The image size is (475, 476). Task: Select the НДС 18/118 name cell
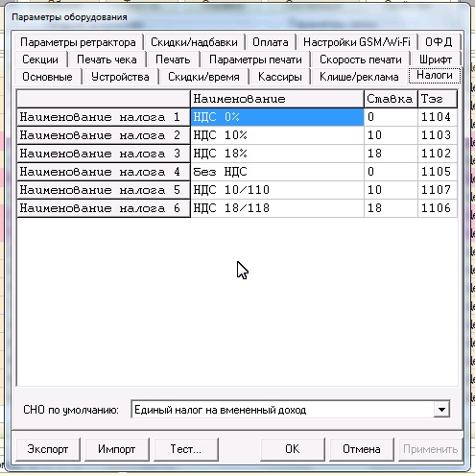(277, 208)
